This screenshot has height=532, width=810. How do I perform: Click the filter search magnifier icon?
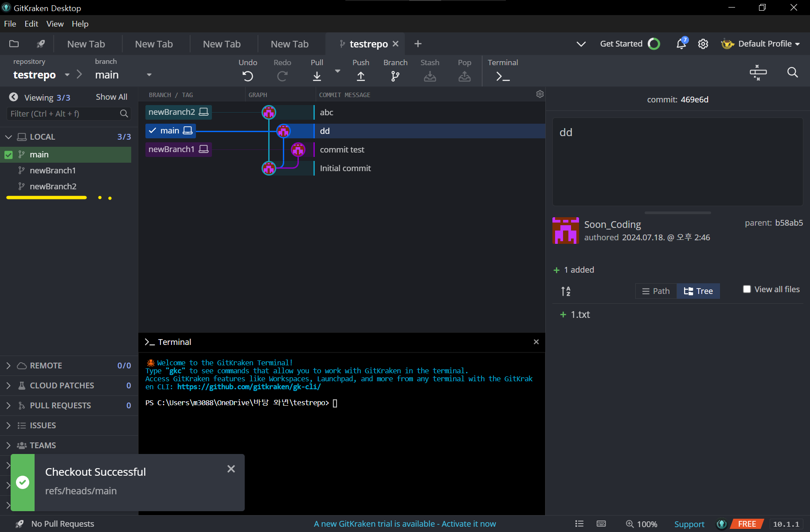pos(124,114)
